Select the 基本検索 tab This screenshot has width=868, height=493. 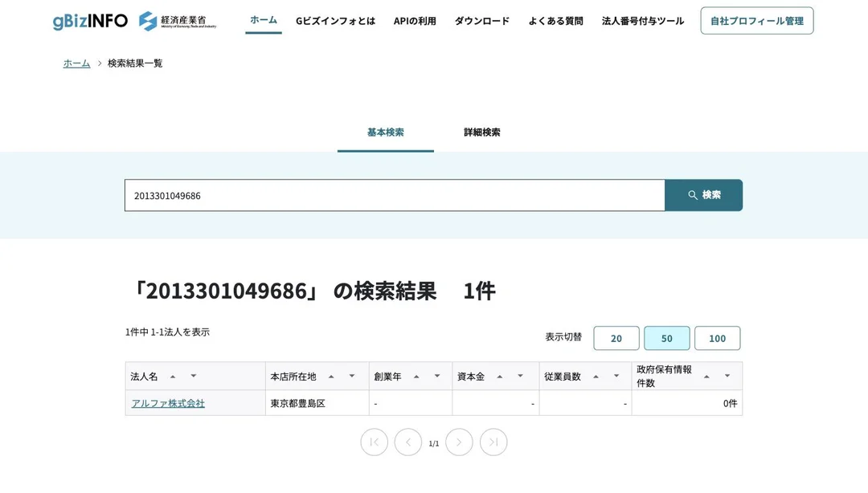click(385, 132)
